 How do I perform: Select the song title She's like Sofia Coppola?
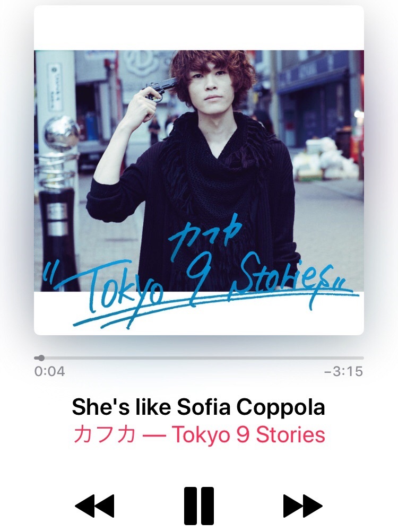click(x=198, y=407)
